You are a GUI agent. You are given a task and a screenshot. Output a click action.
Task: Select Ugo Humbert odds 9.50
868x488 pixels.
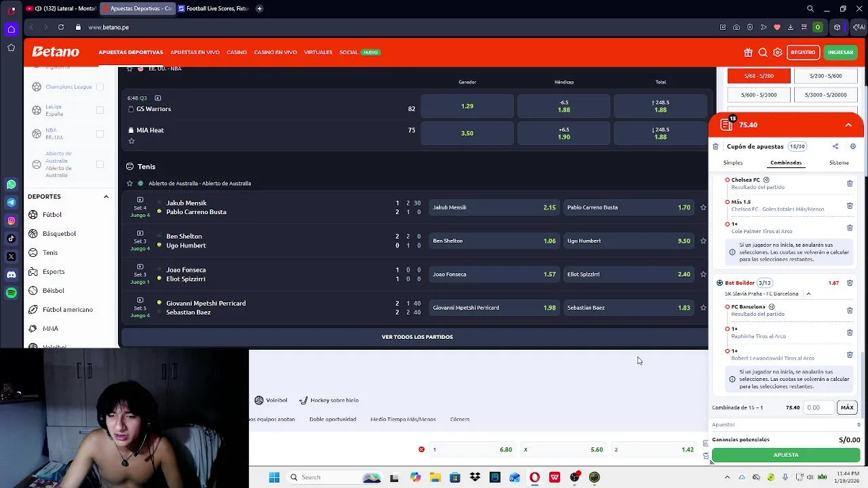(629, 241)
